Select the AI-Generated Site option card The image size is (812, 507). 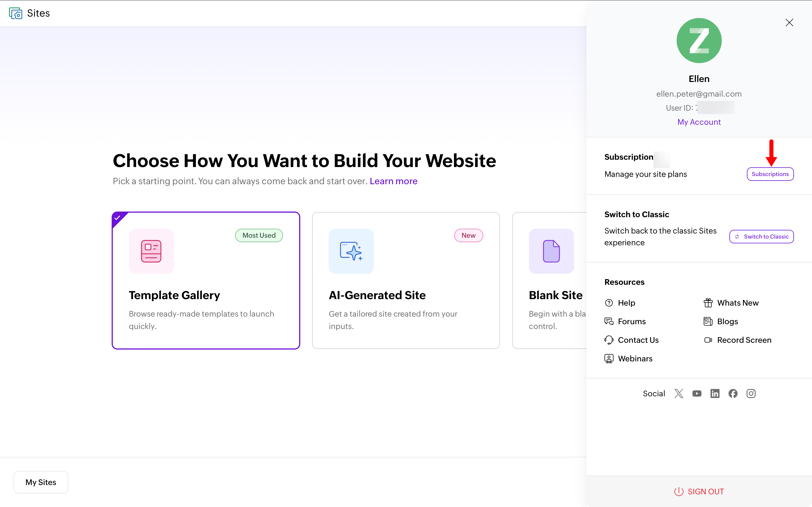pyautogui.click(x=406, y=280)
